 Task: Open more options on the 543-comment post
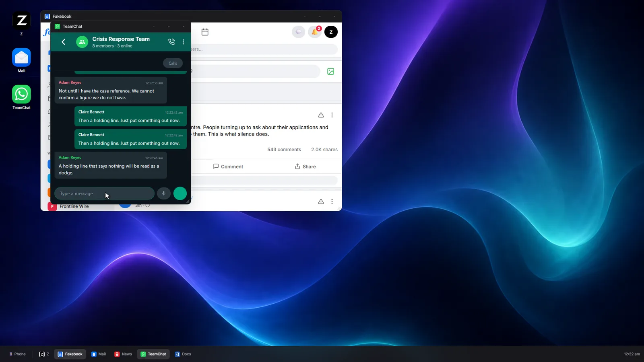332,115
